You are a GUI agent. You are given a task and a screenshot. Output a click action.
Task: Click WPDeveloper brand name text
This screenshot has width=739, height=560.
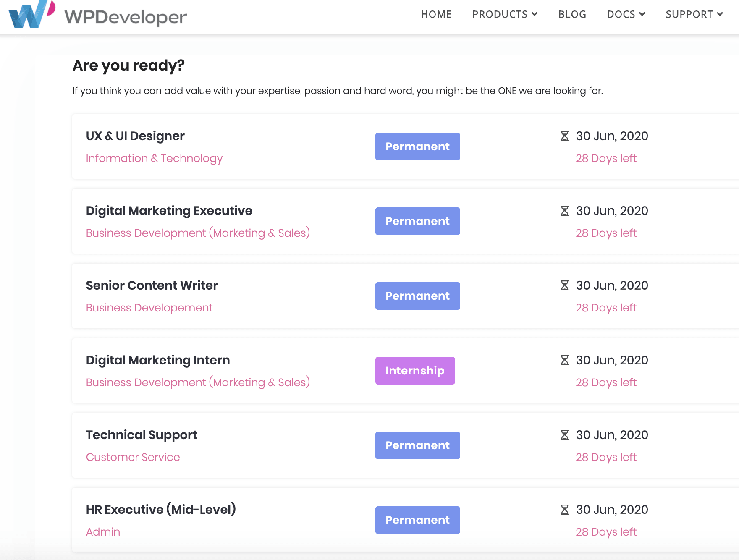point(126,17)
